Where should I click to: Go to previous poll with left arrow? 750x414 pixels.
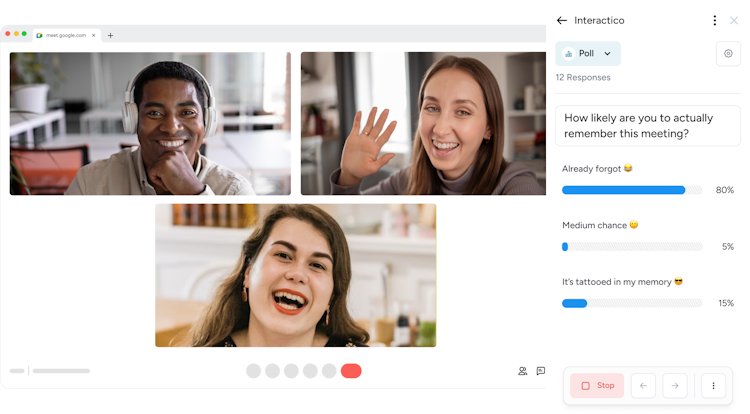coord(643,385)
